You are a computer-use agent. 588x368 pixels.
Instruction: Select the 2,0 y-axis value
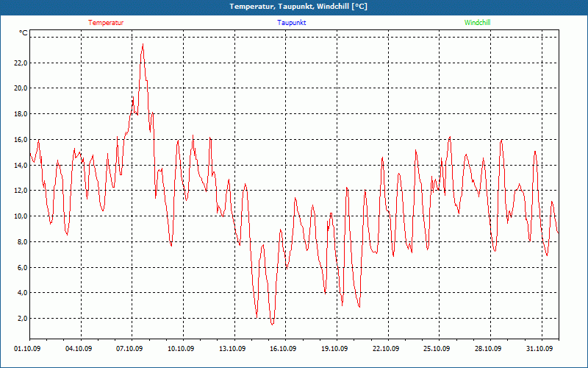(22, 319)
